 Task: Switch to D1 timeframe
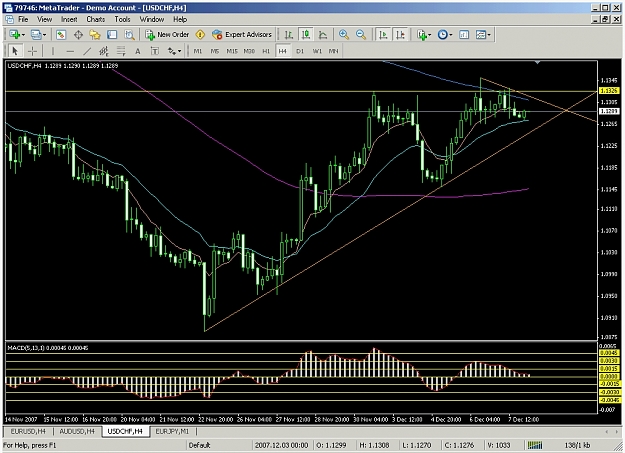300,51
